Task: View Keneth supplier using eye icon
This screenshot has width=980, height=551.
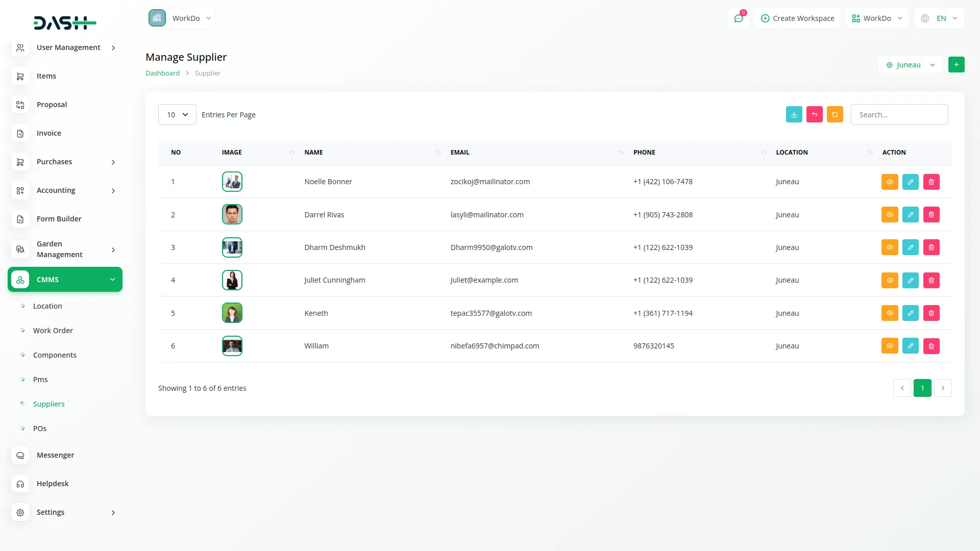Action: (889, 313)
